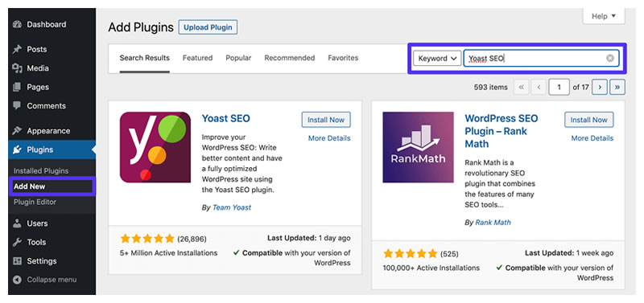Screen dimensions: 644x303
Task: Click Yoast Last Updated 1 day ago
Action: [x=309, y=238]
